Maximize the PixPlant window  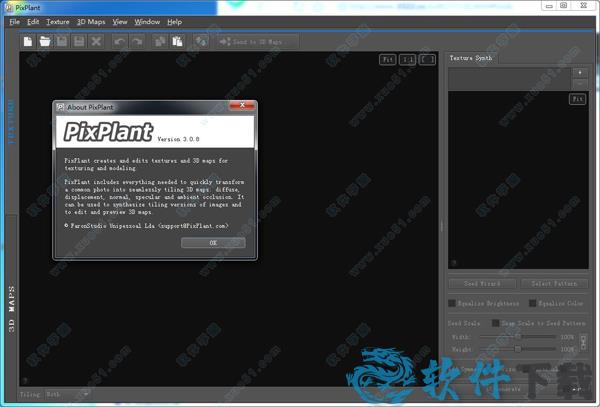pos(564,6)
